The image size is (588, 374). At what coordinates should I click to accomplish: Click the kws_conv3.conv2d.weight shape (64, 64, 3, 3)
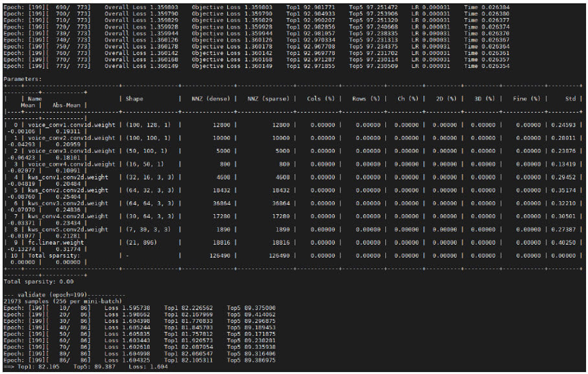click(x=146, y=203)
